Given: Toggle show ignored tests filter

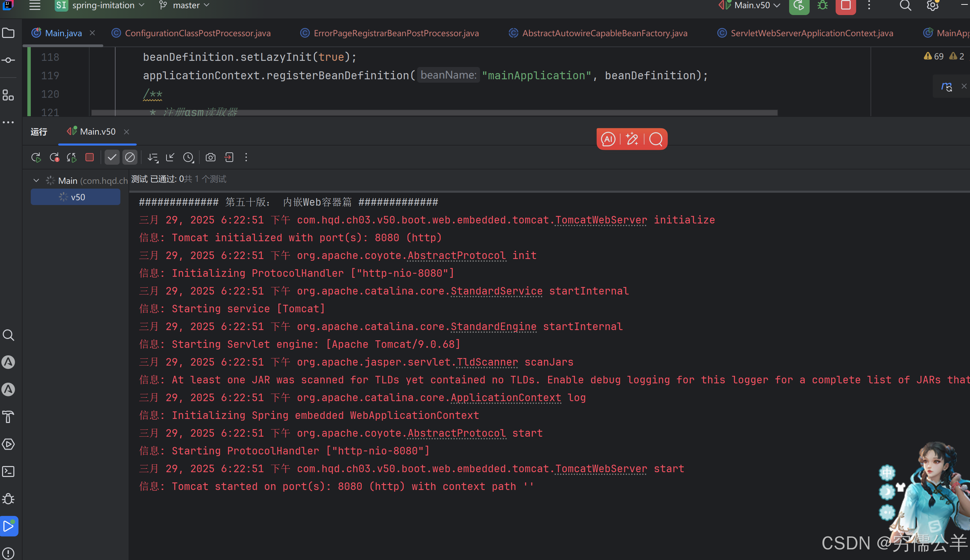Looking at the screenshot, I should coord(130,157).
